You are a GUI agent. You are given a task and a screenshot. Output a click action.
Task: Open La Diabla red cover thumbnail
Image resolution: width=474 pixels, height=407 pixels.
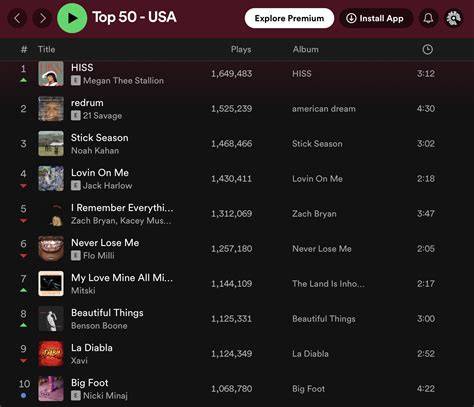[51, 354]
